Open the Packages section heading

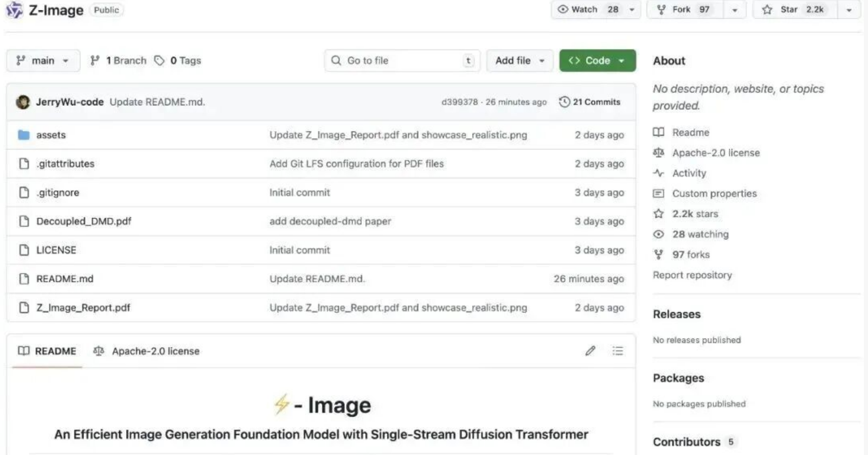[x=678, y=378]
